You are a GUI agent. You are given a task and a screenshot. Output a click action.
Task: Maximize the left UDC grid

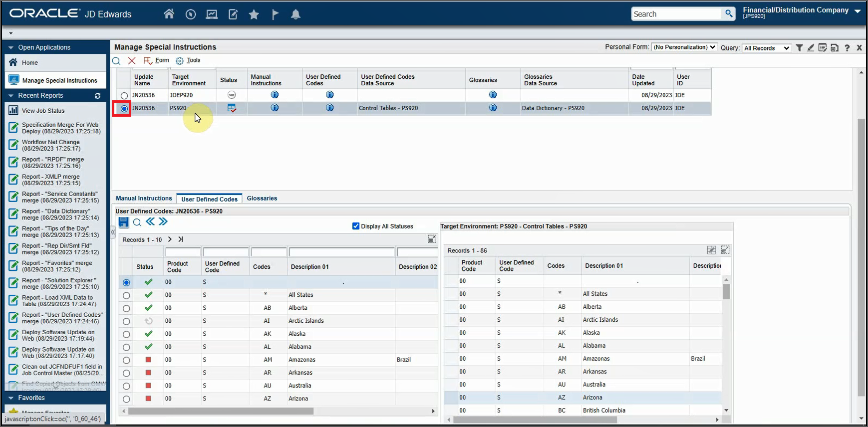coord(432,239)
